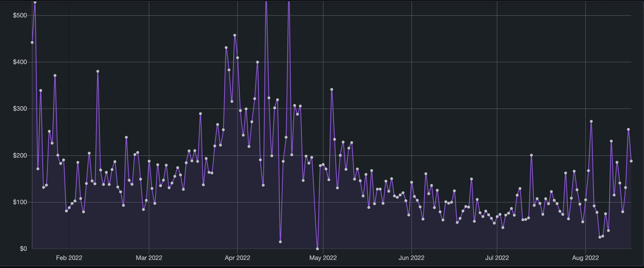The image size is (644, 268).
Task: Select the Jun 2022 x-axis label
Action: tap(411, 258)
